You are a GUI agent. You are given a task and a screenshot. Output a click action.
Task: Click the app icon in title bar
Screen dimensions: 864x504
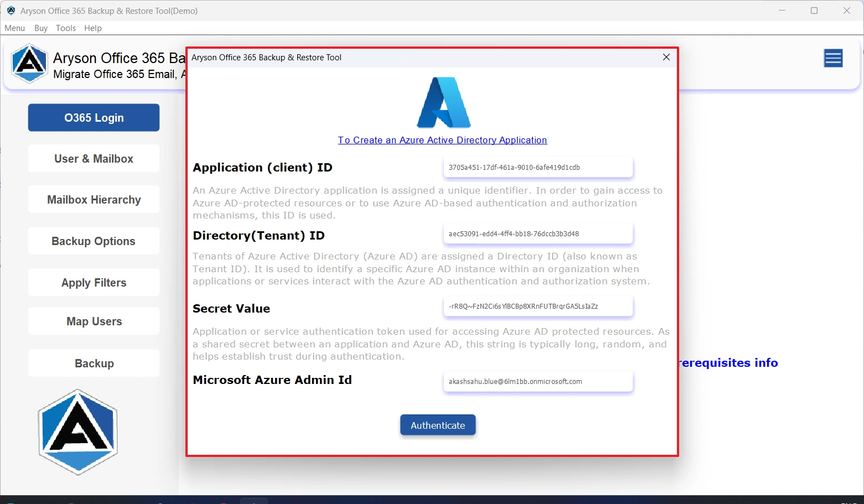pyautogui.click(x=11, y=11)
